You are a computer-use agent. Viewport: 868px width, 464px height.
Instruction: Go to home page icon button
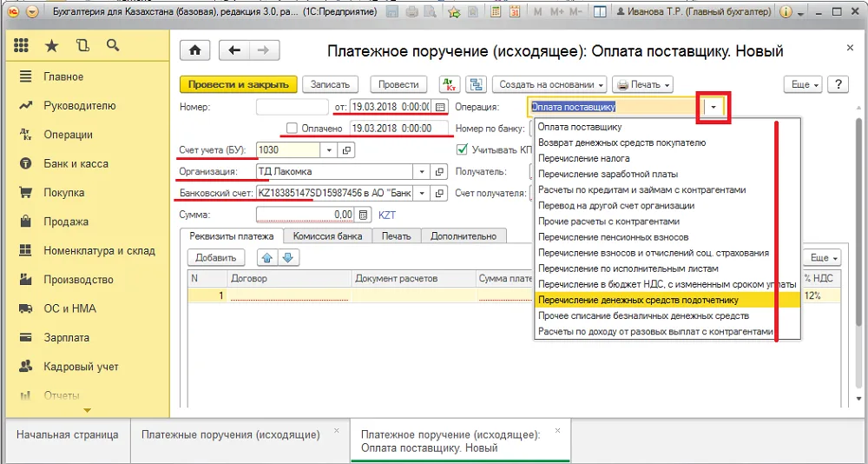click(x=194, y=50)
